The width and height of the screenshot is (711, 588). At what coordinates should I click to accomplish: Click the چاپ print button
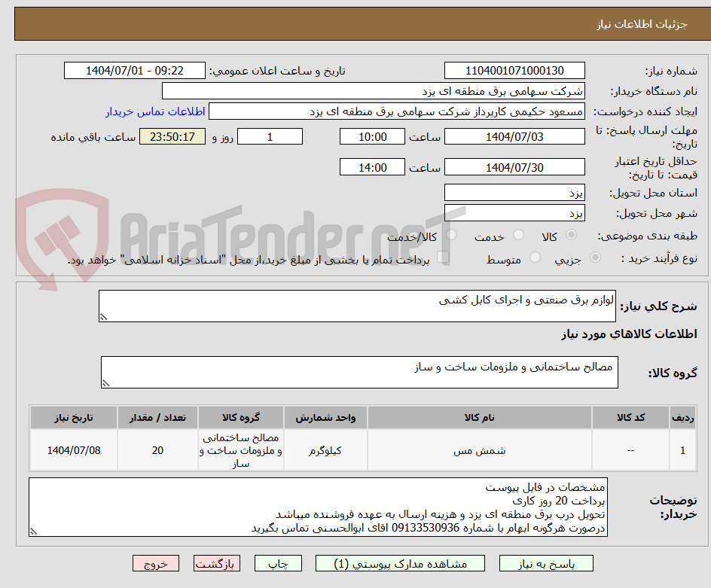pos(278,562)
